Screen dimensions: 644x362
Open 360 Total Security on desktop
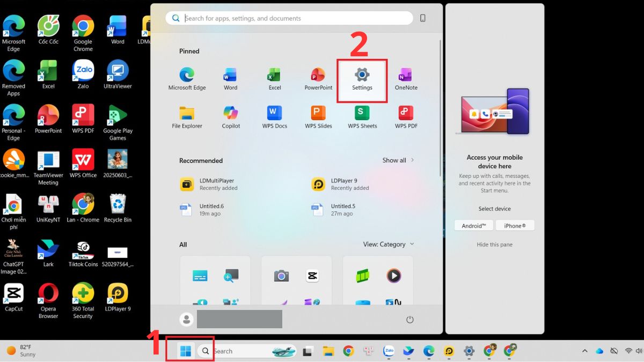pyautogui.click(x=83, y=300)
